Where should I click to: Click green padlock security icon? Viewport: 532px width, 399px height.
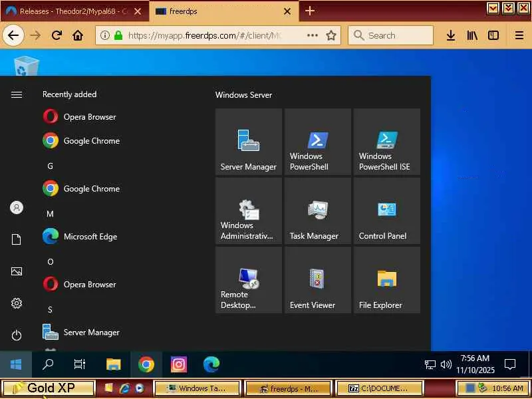118,35
